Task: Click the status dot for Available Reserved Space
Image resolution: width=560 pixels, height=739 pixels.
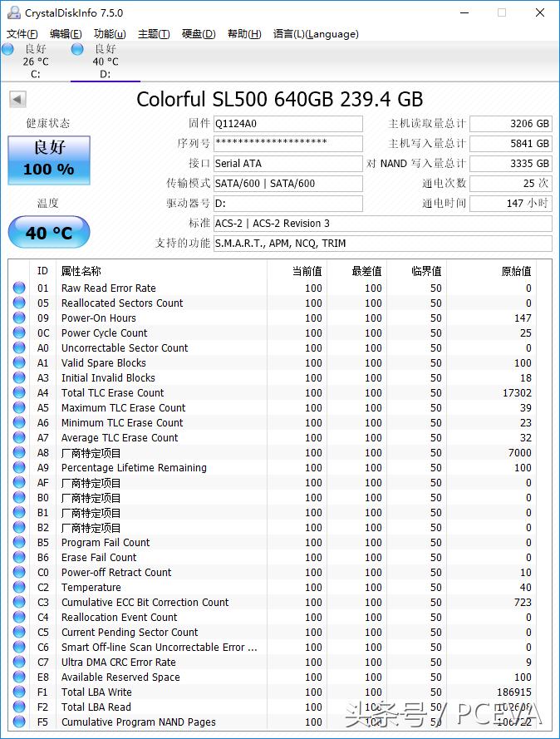Action: coord(19,677)
